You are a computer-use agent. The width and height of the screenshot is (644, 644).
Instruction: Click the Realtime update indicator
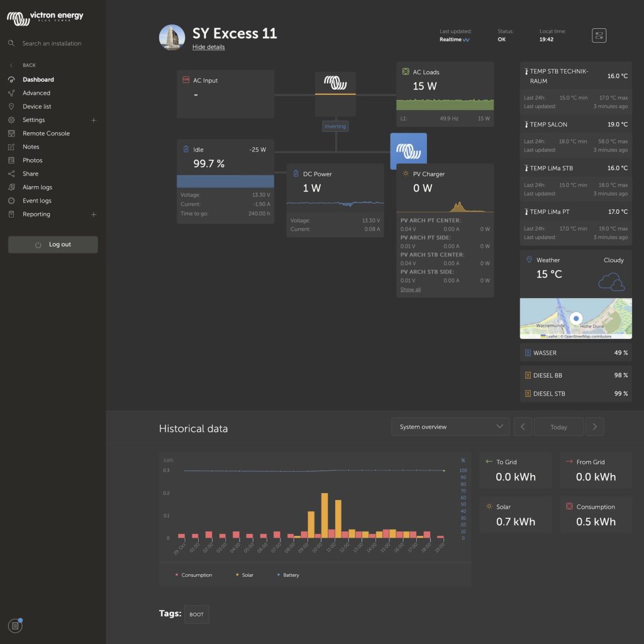coord(454,40)
